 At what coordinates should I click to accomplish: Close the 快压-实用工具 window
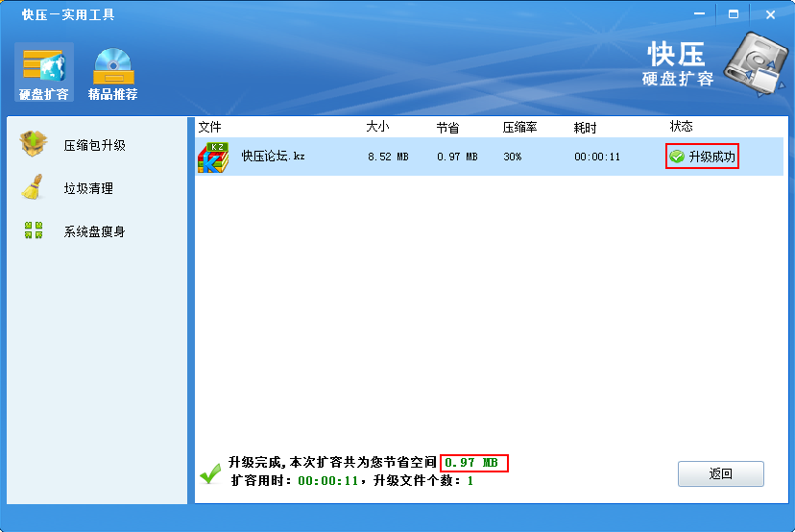tap(770, 14)
